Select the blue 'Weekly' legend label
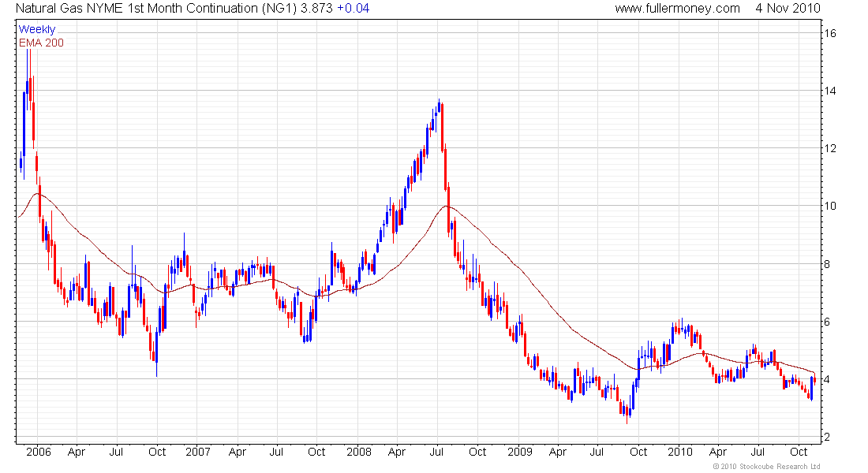 pyautogui.click(x=36, y=29)
